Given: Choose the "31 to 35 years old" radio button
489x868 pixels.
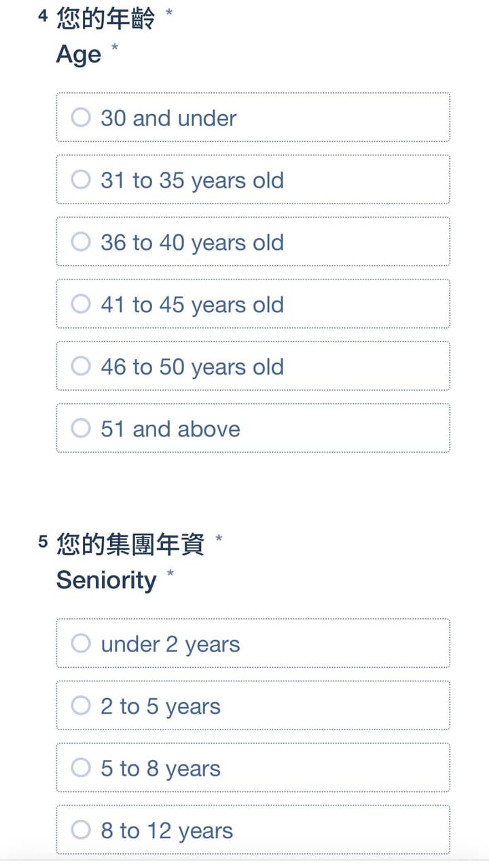Looking at the screenshot, I should point(81,180).
